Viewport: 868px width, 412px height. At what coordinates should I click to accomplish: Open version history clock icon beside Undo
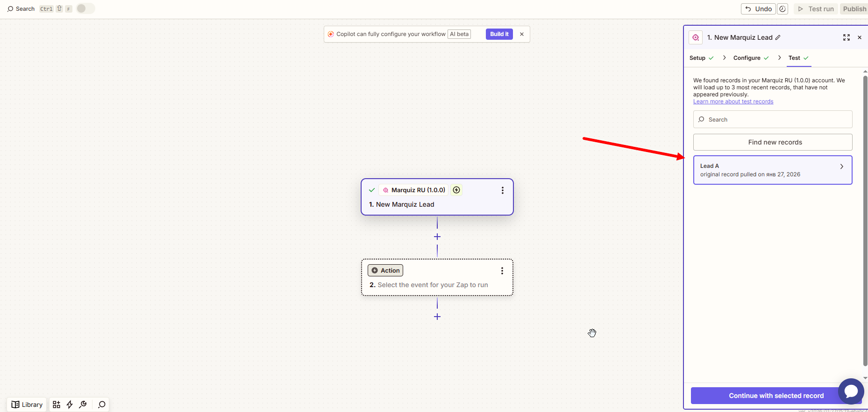coord(783,9)
